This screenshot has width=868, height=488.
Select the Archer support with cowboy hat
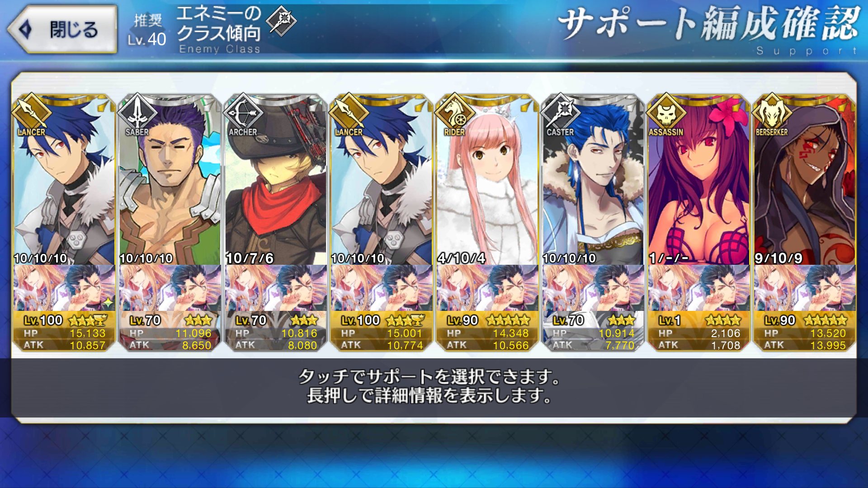pos(275,181)
